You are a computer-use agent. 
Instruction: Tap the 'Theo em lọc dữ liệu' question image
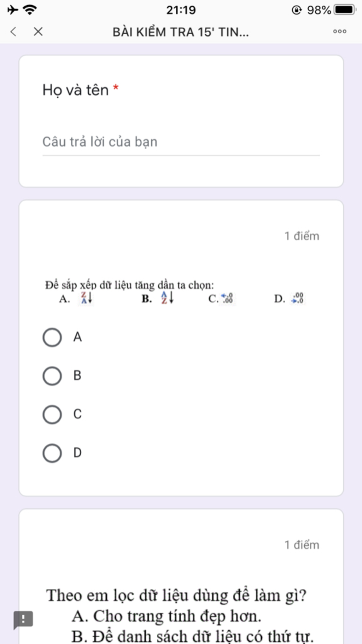[180, 615]
